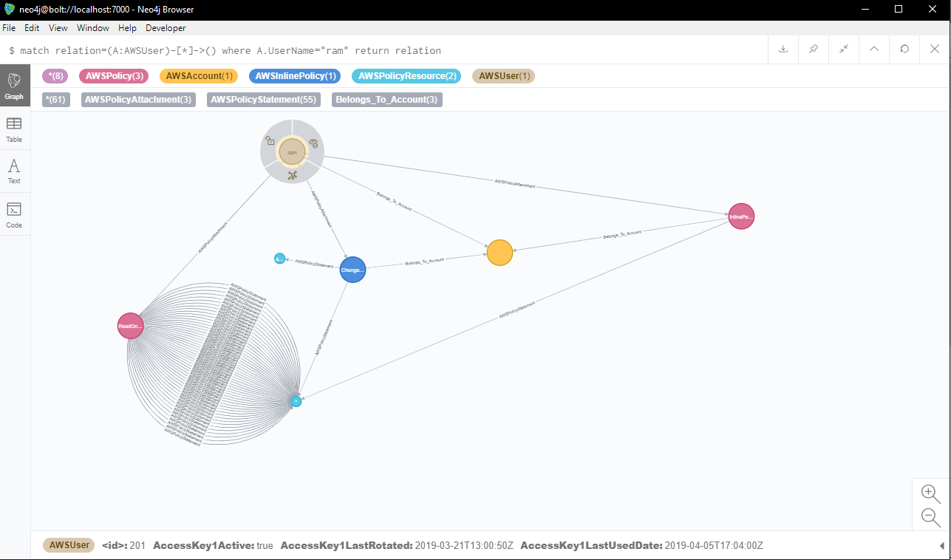Select the ram user node
Screen dimensions: 951x560
[x=292, y=151]
